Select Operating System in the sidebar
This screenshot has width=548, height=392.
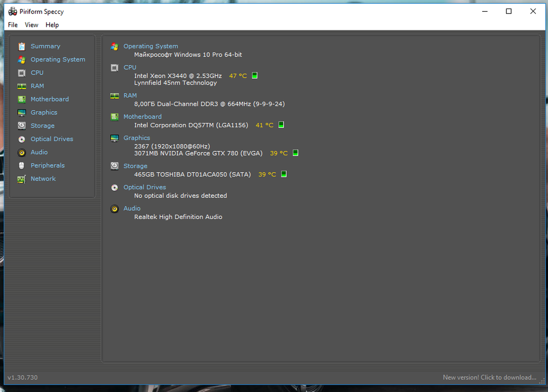(58, 59)
